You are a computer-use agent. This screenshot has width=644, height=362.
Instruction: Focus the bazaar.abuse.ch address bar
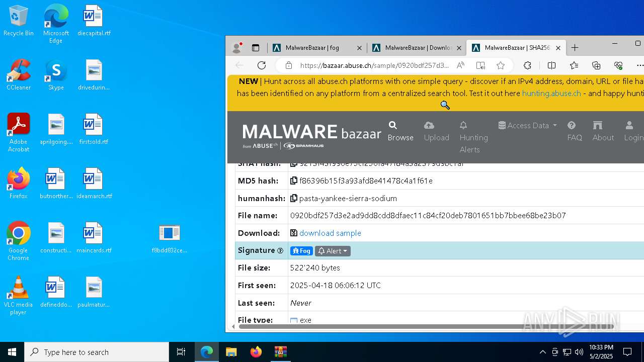pos(374,65)
